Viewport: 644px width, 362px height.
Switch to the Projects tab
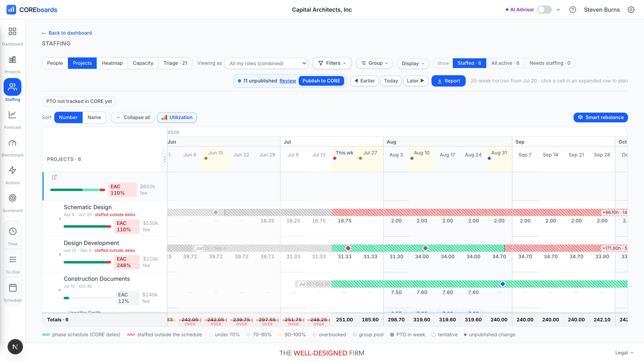[x=82, y=63]
